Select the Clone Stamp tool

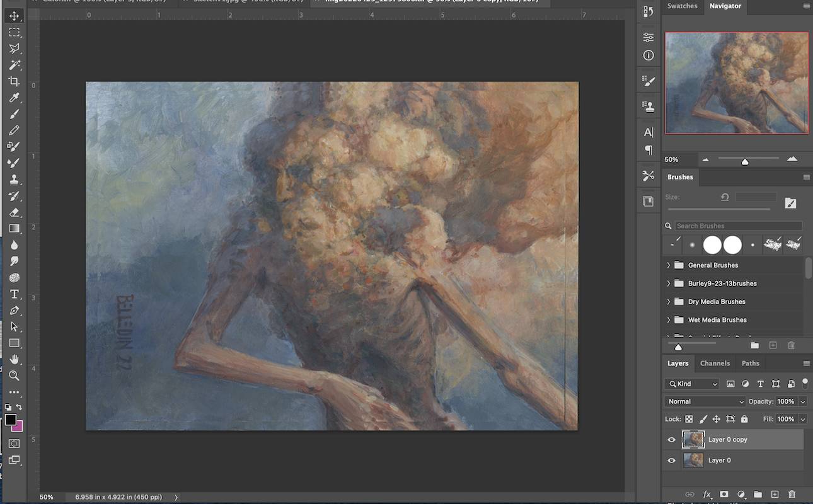point(14,180)
